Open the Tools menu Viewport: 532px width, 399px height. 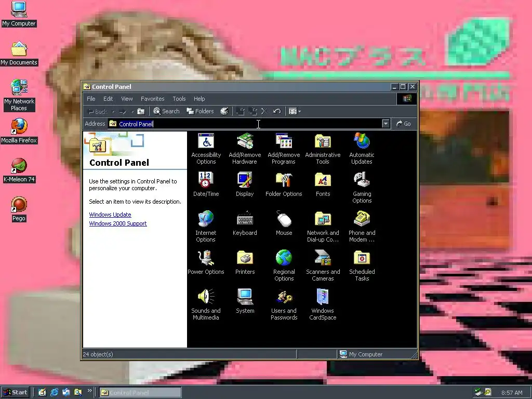(x=179, y=99)
